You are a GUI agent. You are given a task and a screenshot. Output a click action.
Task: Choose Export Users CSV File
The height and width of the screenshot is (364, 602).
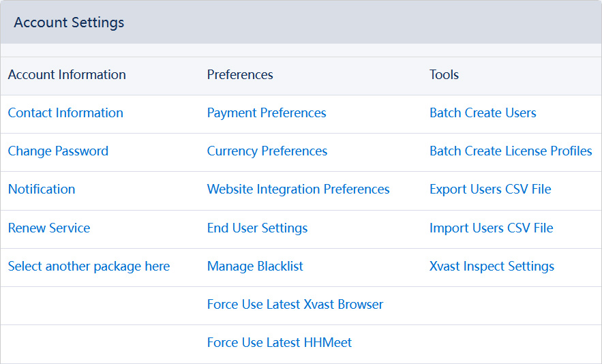click(490, 189)
